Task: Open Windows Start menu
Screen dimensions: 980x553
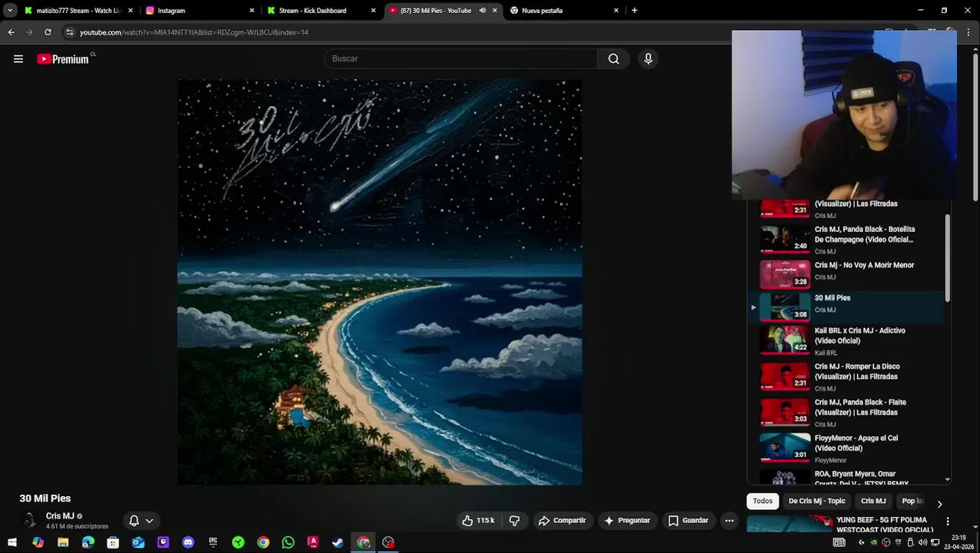Action: pos(12,542)
